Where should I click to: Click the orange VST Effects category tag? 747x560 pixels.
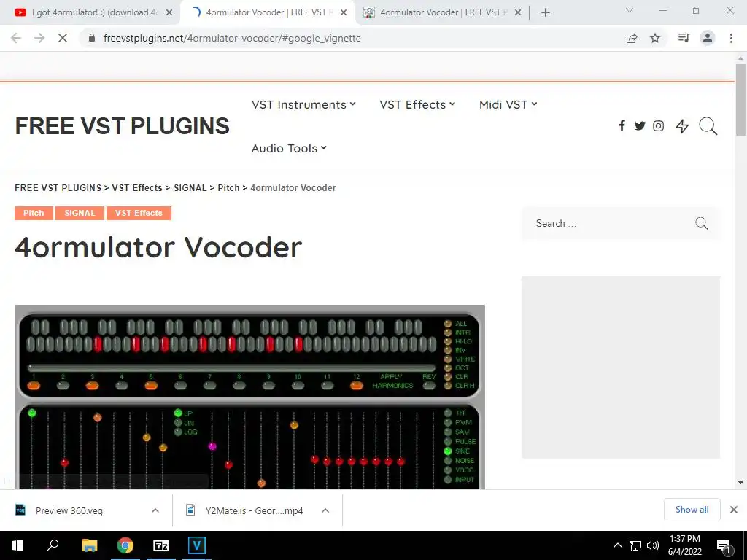click(139, 213)
